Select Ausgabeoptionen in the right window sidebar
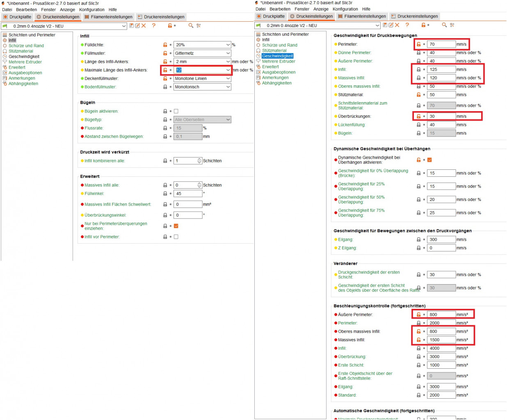The image size is (507, 420). coord(279,72)
